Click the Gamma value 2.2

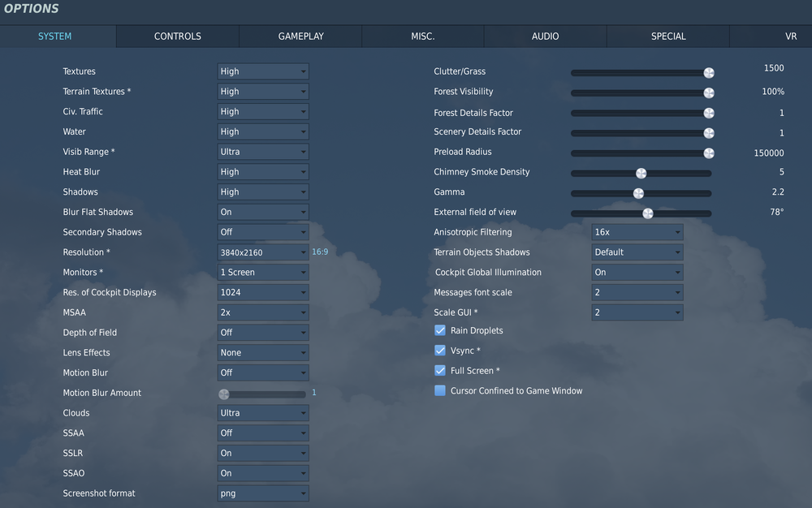[778, 192]
